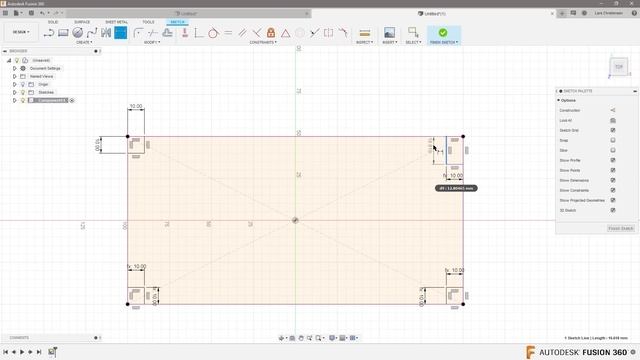
Task: Toggle Show Points checkbox
Action: click(613, 170)
